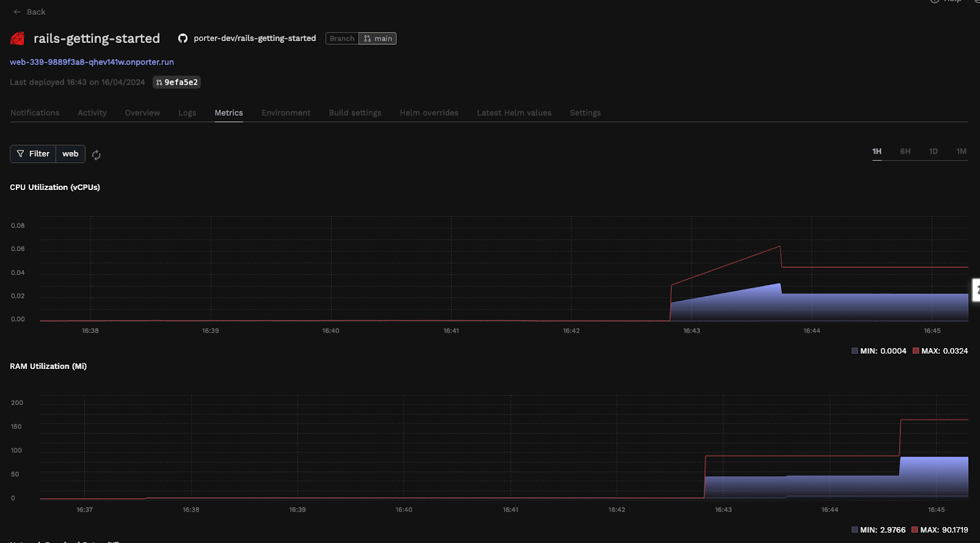This screenshot has width=980, height=543.
Task: Open the web service filter dropdown
Action: tap(70, 154)
